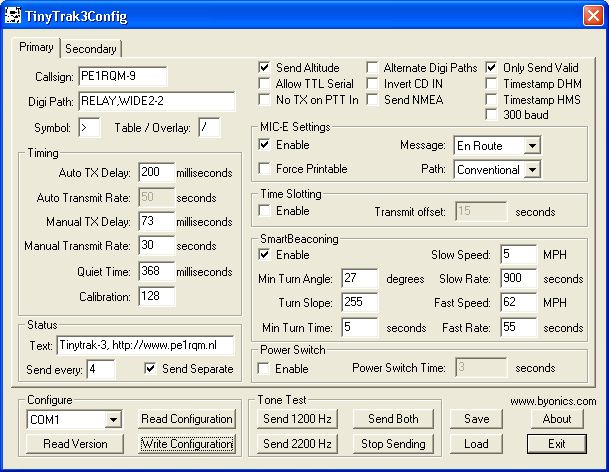Click Send 1200 Hz tone button
The image size is (609, 472).
click(297, 419)
